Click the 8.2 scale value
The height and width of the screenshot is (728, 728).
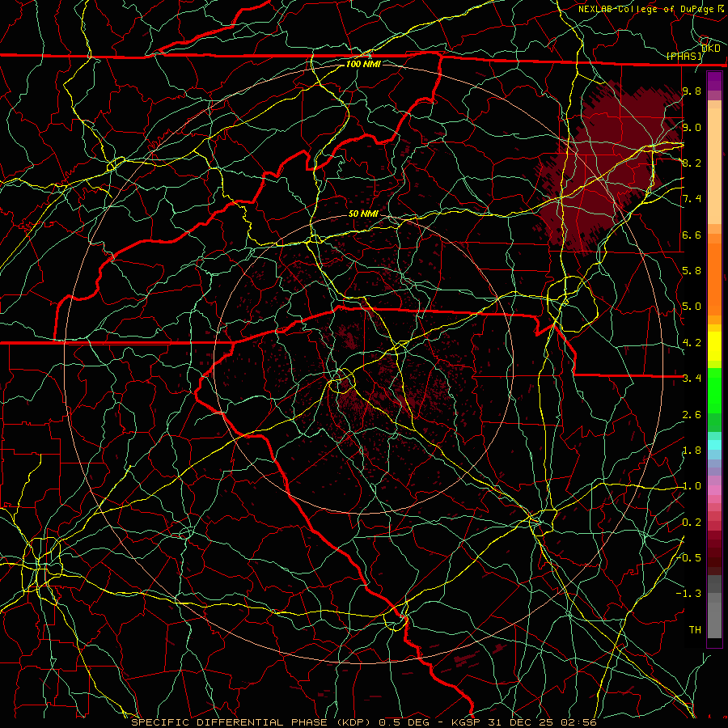pos(692,163)
